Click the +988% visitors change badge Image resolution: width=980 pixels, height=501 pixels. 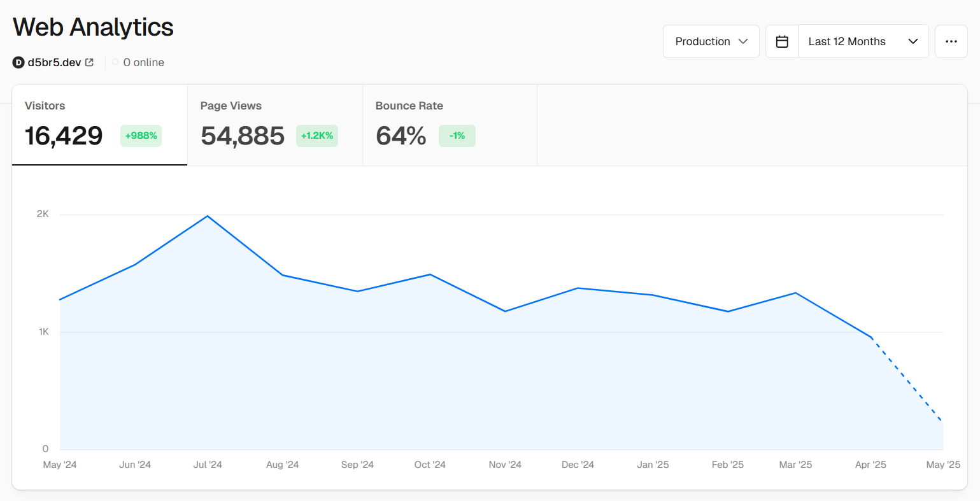click(141, 136)
